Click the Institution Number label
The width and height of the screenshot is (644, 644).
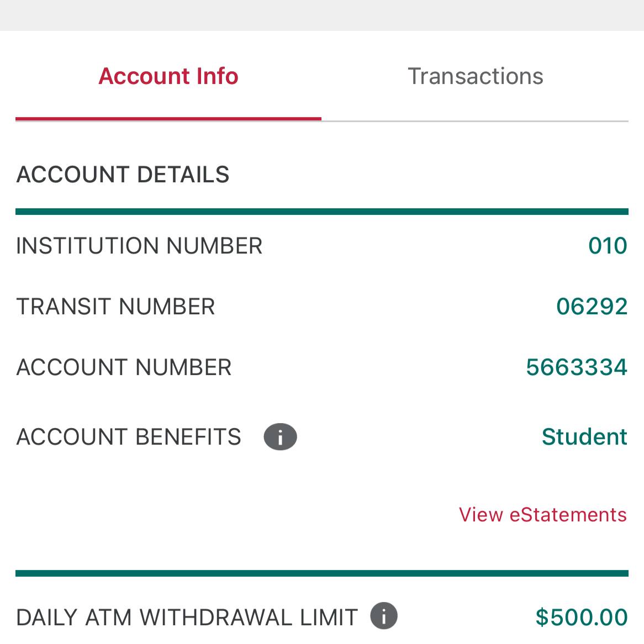pyautogui.click(x=139, y=246)
